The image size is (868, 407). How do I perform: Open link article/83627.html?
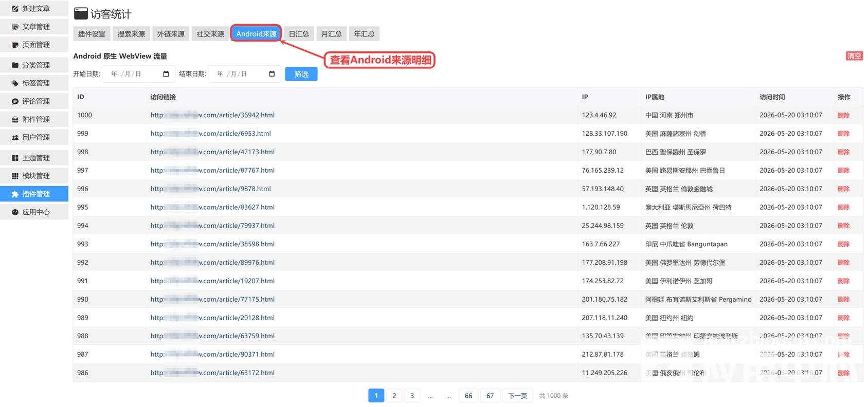[212, 207]
